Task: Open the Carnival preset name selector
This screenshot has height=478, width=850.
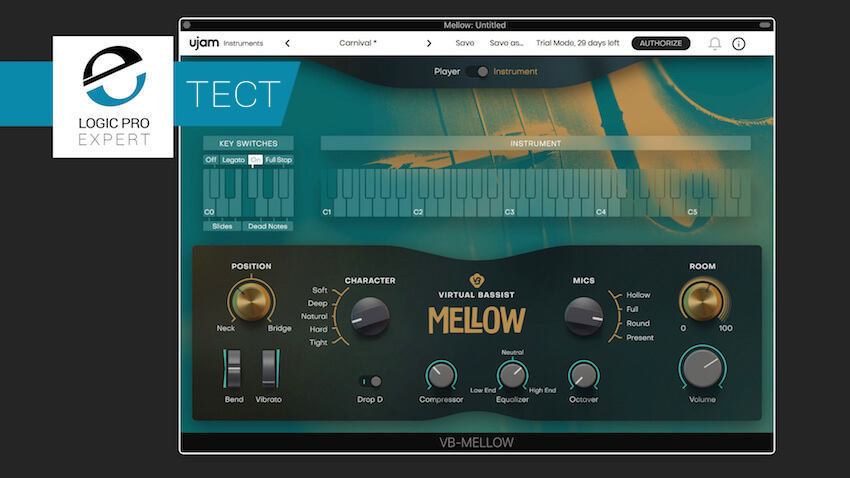Action: (358, 43)
